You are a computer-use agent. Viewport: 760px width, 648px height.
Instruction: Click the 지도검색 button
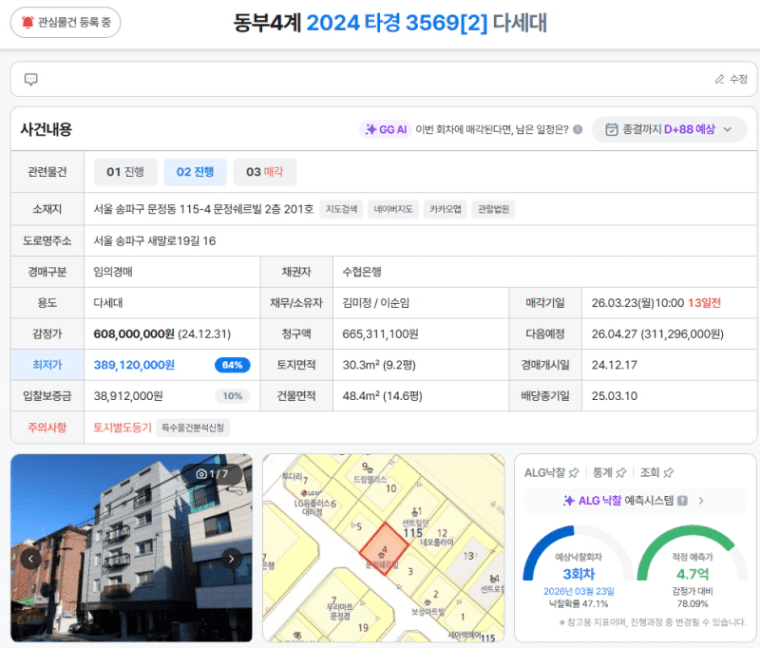point(342,210)
